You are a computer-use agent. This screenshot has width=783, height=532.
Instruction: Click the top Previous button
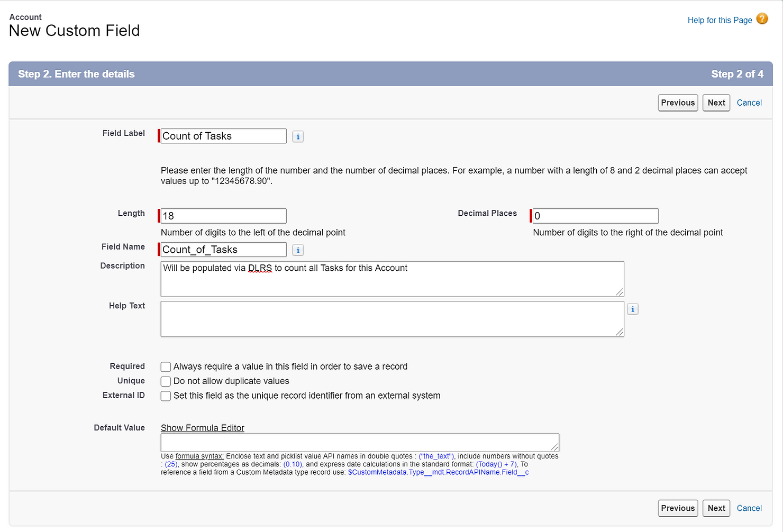click(x=678, y=103)
